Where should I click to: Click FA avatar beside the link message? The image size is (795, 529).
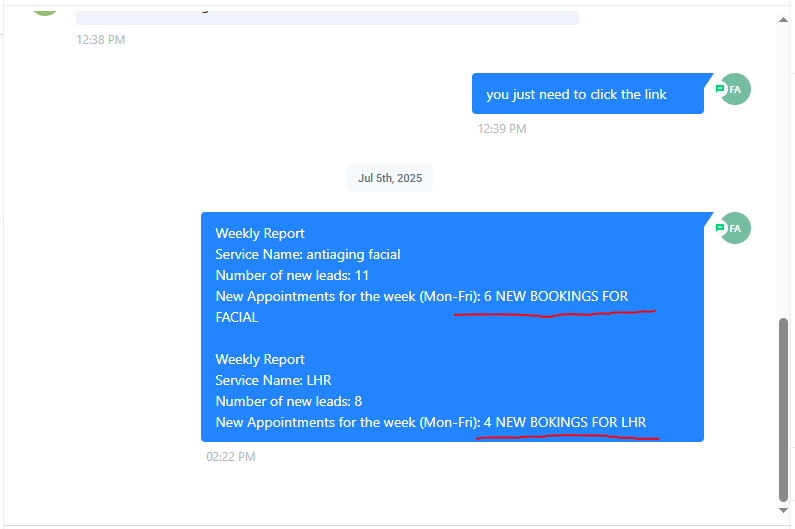click(x=736, y=89)
